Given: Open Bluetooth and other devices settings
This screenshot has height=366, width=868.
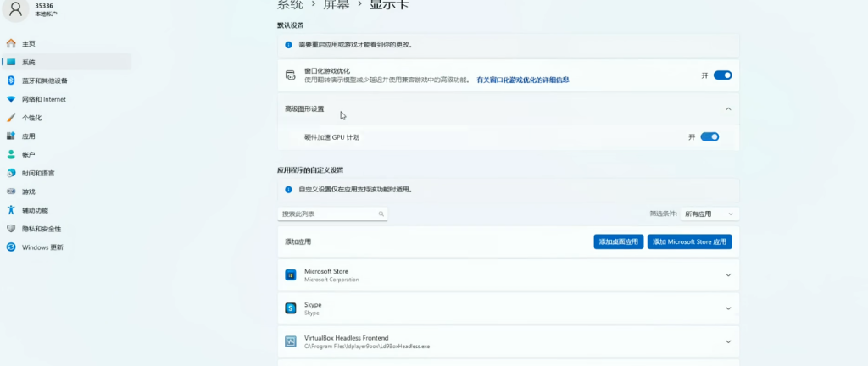Looking at the screenshot, I should (x=44, y=80).
